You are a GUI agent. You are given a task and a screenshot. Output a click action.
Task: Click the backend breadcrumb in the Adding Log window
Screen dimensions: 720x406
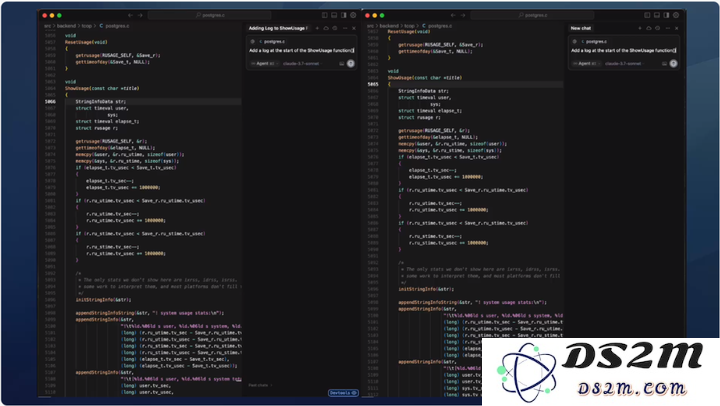pos(67,26)
